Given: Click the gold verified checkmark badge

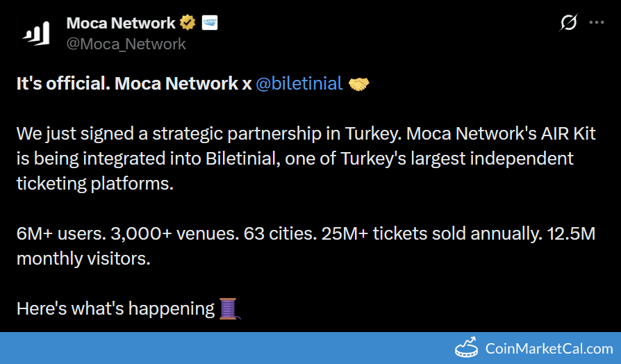Looking at the screenshot, I should point(188,23).
